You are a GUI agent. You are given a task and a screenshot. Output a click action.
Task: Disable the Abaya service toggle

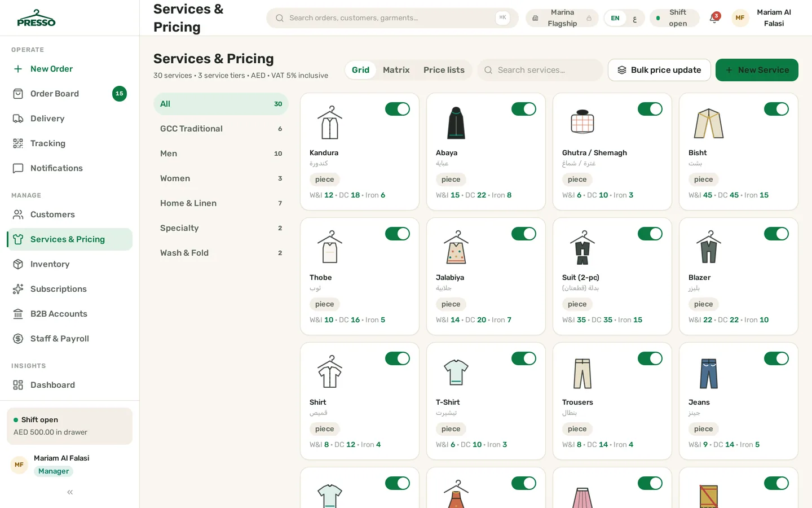(524, 109)
